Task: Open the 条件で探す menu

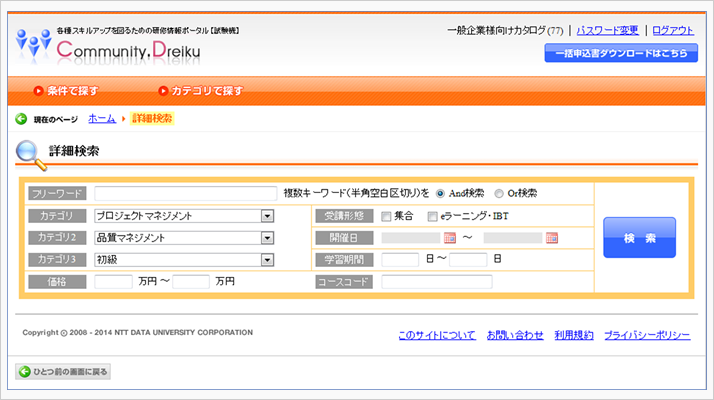Action: point(66,91)
